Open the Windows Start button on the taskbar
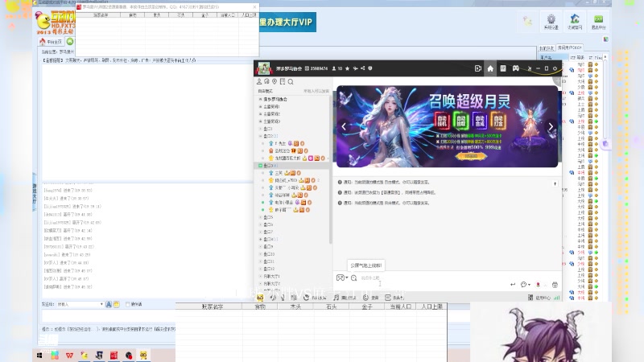Viewport: 644px width, 362px height. [39, 356]
